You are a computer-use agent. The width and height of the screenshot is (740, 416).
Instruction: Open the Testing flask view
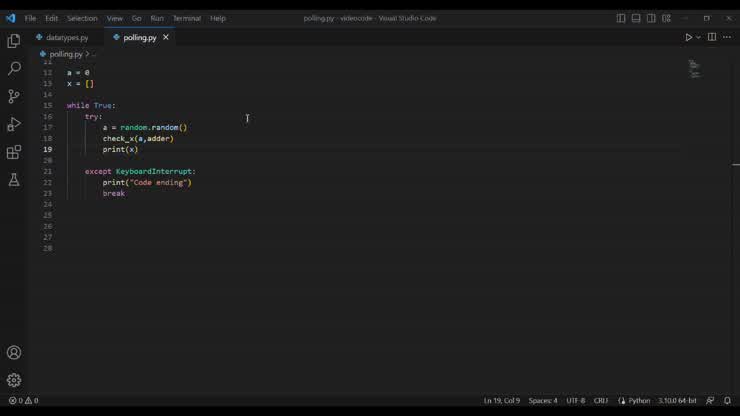[x=14, y=180]
